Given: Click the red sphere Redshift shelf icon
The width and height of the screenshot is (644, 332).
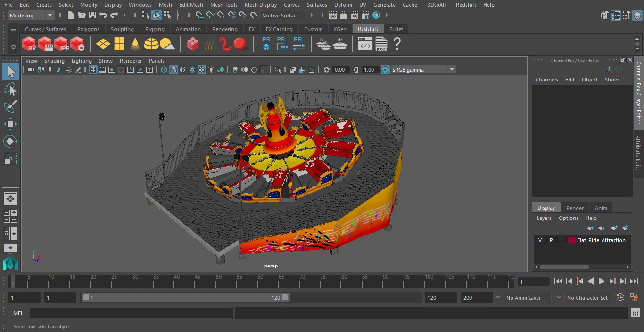Looking at the screenshot, I should point(240,44).
